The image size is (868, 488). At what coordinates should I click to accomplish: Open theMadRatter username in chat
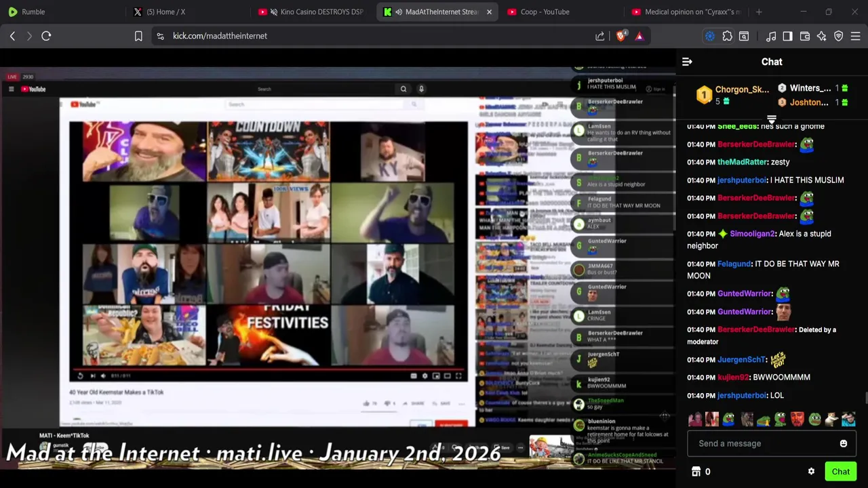743,162
